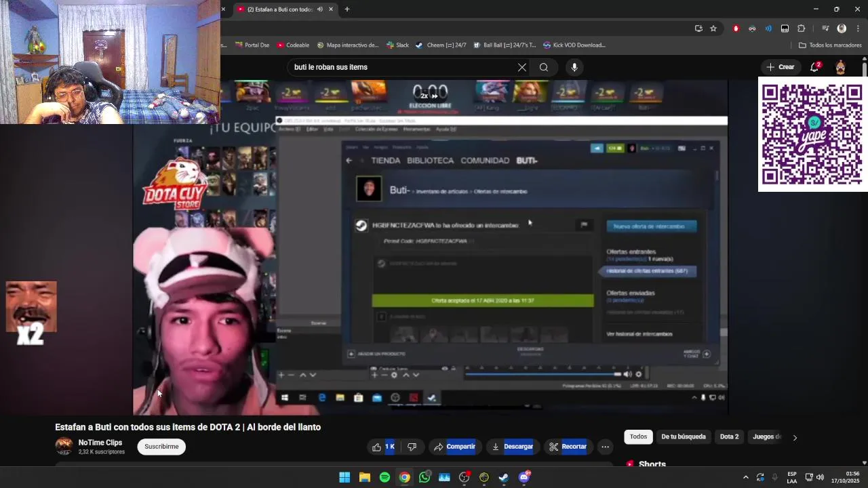Expand the Todos los marcadores folder
This screenshot has width=868, height=488.
pos(830,45)
